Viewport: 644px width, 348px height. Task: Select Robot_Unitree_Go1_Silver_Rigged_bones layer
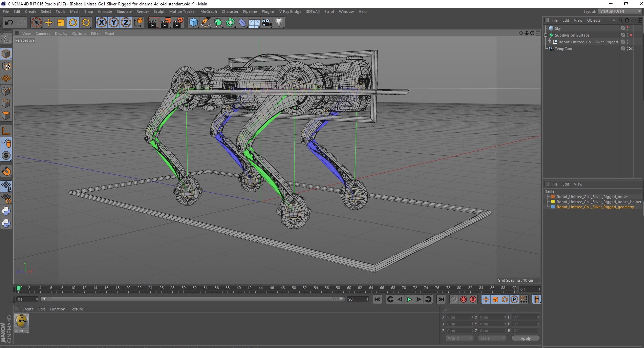tap(592, 197)
